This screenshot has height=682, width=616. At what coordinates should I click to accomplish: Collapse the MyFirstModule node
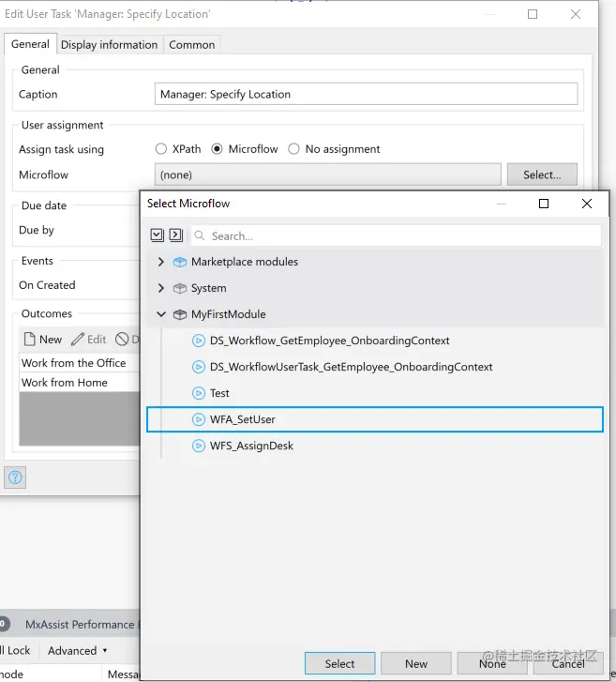tap(161, 314)
